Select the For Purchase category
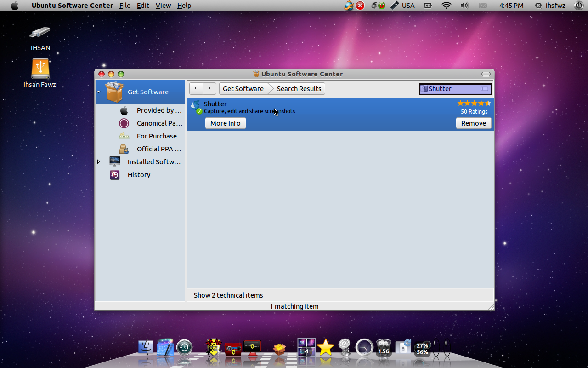Image resolution: width=588 pixels, height=368 pixels. 148,136
